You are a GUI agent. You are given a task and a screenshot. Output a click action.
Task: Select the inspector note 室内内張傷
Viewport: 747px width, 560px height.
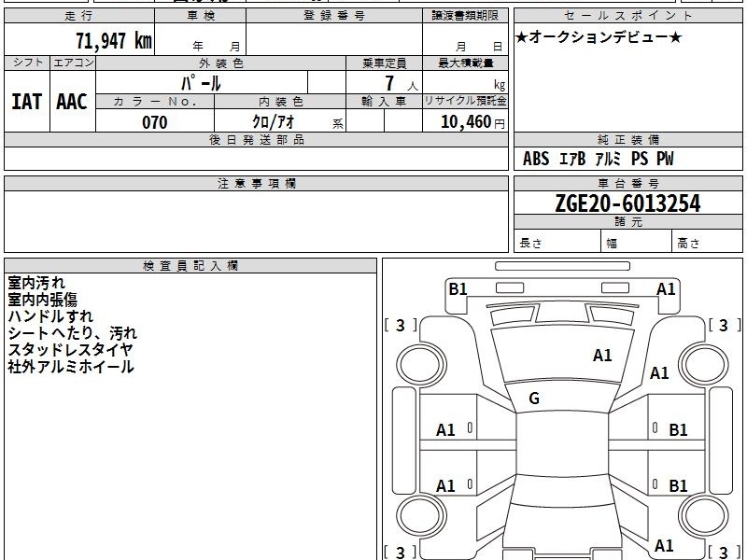42,300
